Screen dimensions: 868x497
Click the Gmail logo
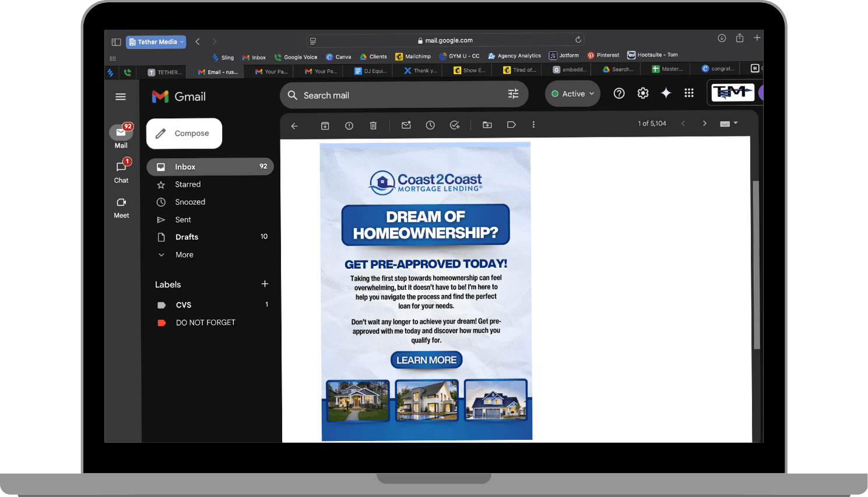point(179,97)
